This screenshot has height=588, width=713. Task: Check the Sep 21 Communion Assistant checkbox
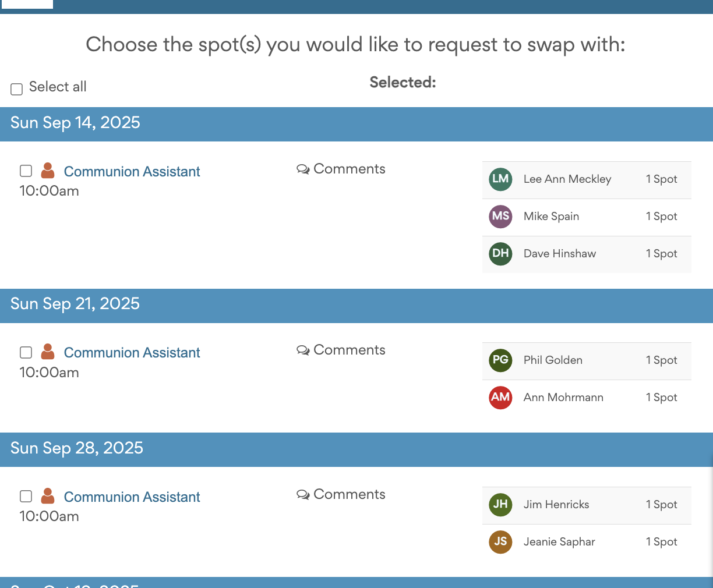click(x=26, y=352)
